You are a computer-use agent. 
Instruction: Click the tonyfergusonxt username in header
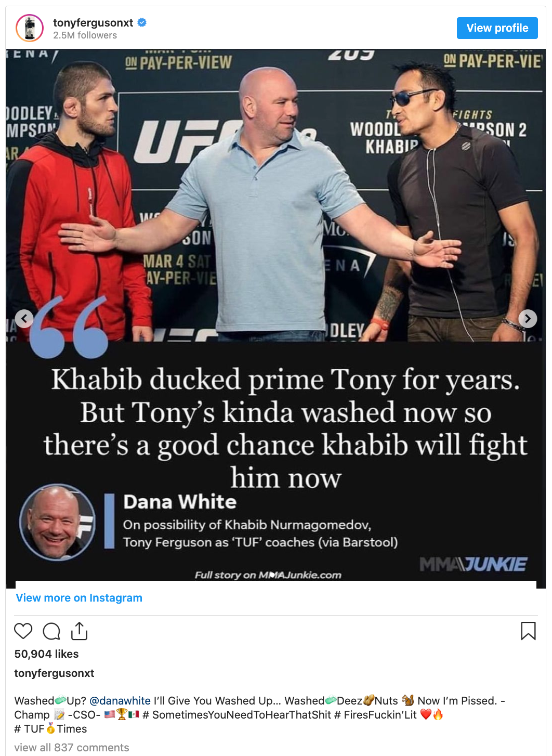93,23
